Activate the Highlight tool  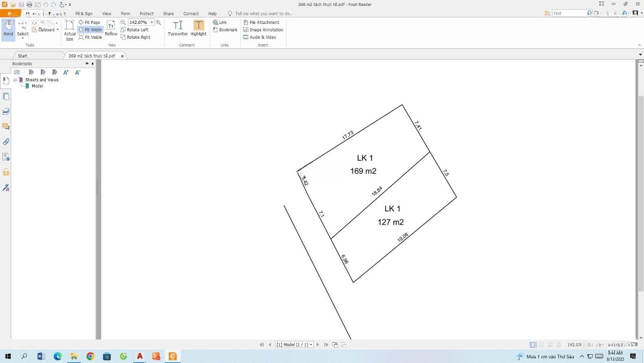point(199,27)
